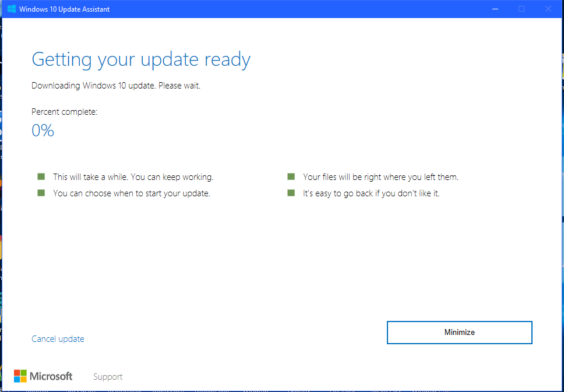Click the Minimize button in the dialog

pyautogui.click(x=459, y=333)
